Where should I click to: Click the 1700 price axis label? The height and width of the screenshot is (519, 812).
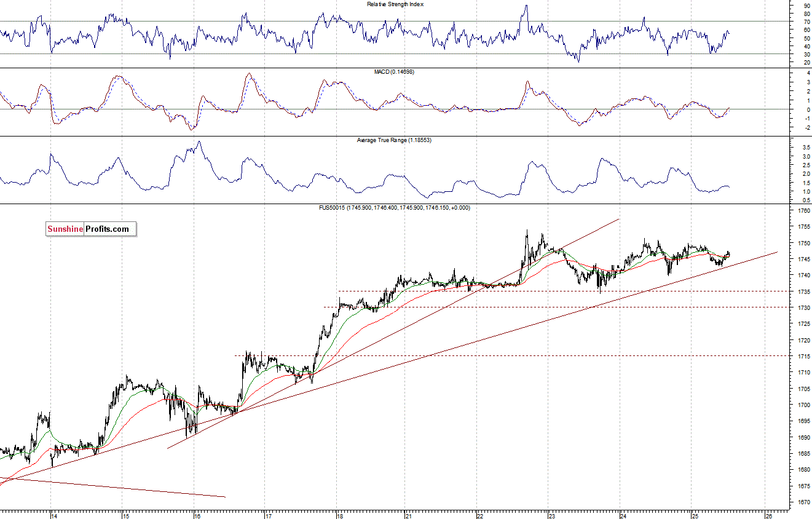point(804,405)
